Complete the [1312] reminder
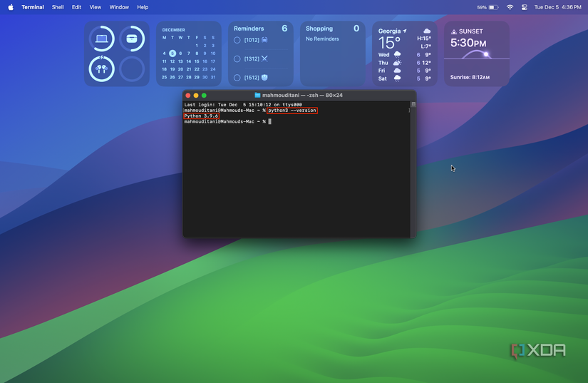Screen dimensions: 588x383 pyautogui.click(x=237, y=58)
